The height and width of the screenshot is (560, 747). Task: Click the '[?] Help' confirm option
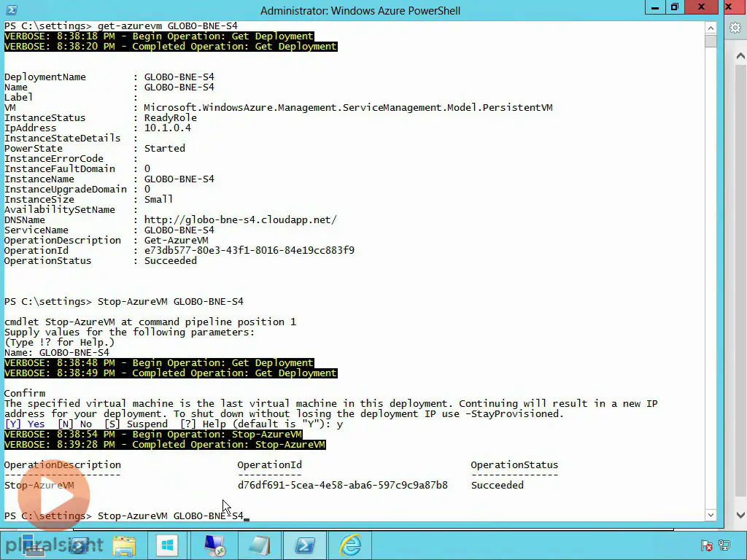(x=203, y=424)
